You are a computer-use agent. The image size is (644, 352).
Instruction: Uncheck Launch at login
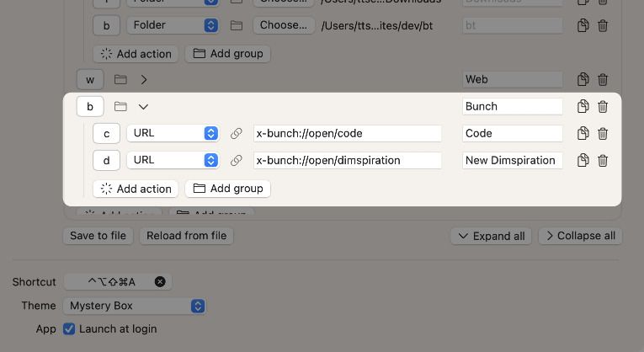[x=69, y=329]
